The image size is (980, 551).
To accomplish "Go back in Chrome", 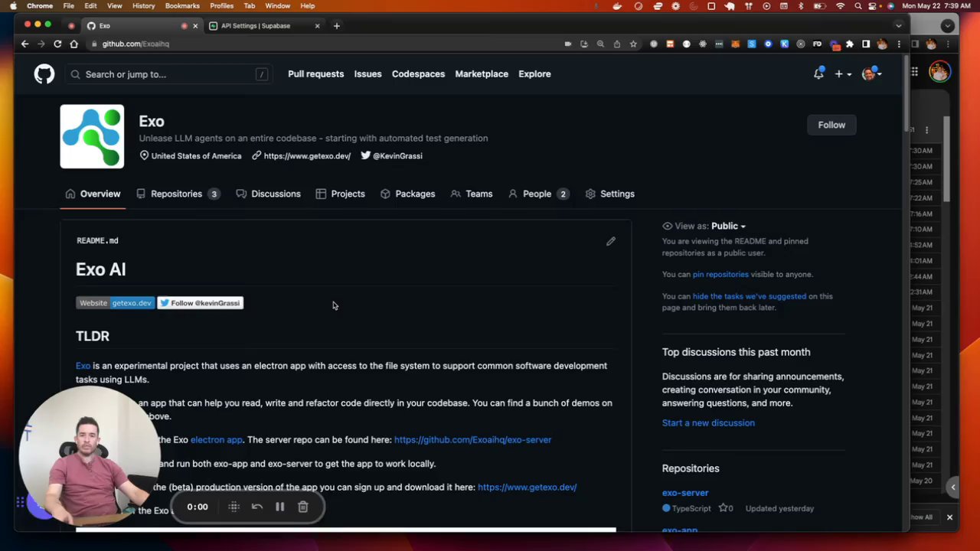I will (x=24, y=44).
